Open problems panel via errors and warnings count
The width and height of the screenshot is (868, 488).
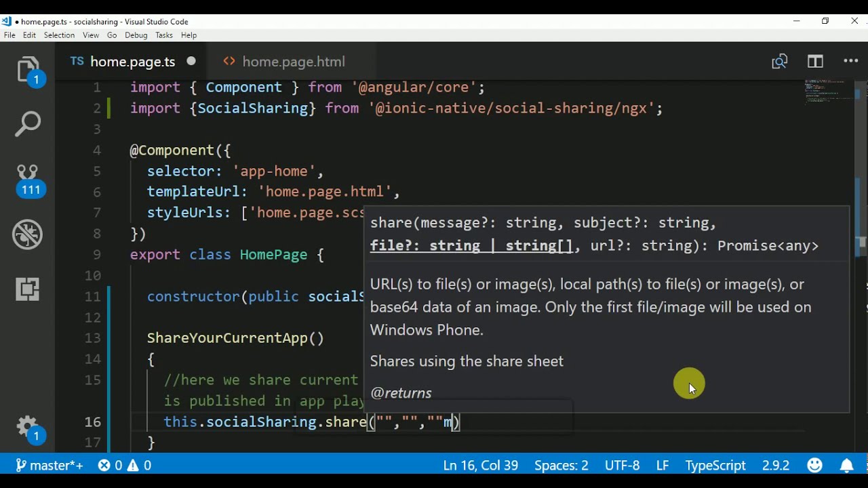pyautogui.click(x=125, y=465)
